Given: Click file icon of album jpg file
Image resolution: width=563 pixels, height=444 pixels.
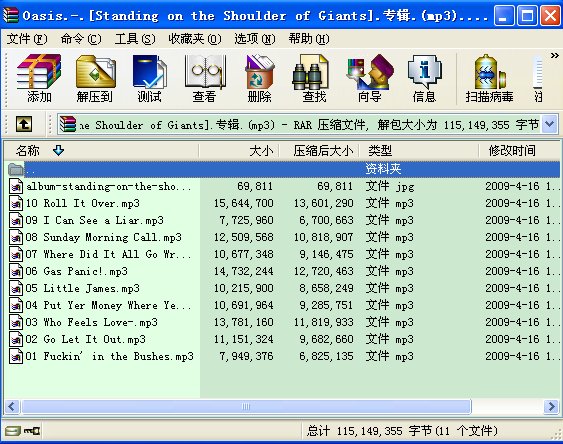Looking at the screenshot, I should point(16,187).
